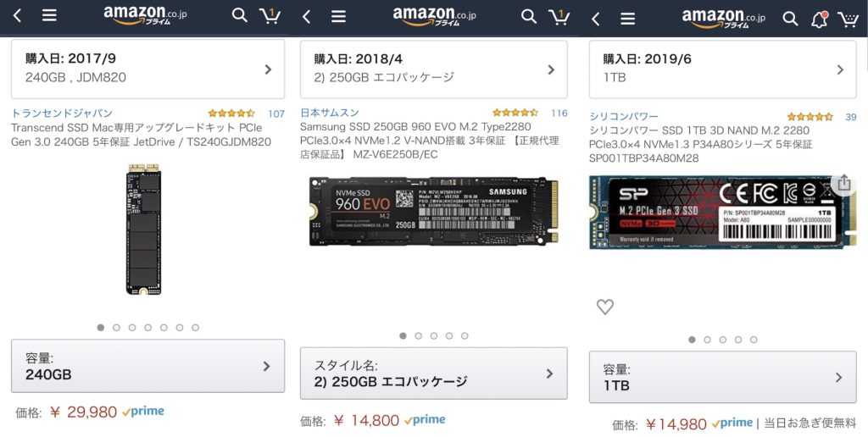Tap search icon in the right panel
The image size is (868, 437).
coord(790,18)
